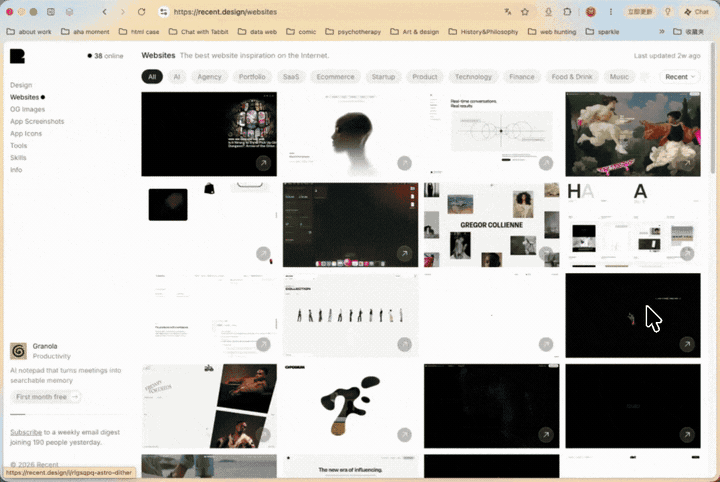Open the new era of influencing thumbnail
Viewport: 720px width, 482px height.
pyautogui.click(x=350, y=466)
